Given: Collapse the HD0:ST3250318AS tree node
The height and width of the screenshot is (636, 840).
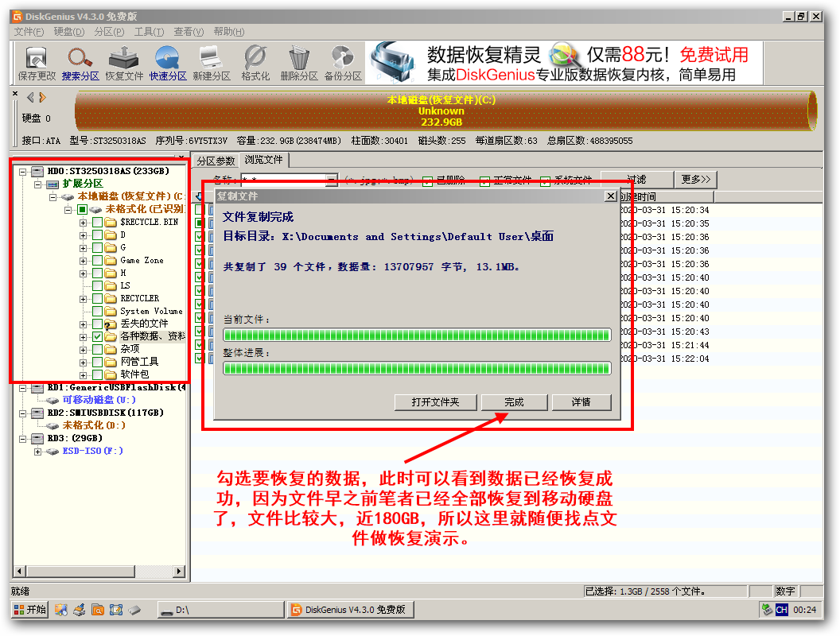Looking at the screenshot, I should coord(22,172).
